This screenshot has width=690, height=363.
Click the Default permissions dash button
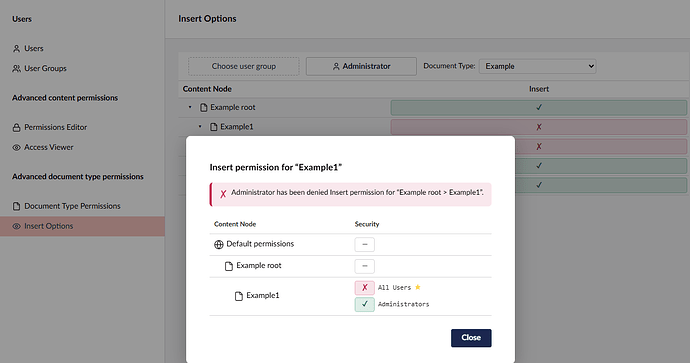[x=364, y=245]
